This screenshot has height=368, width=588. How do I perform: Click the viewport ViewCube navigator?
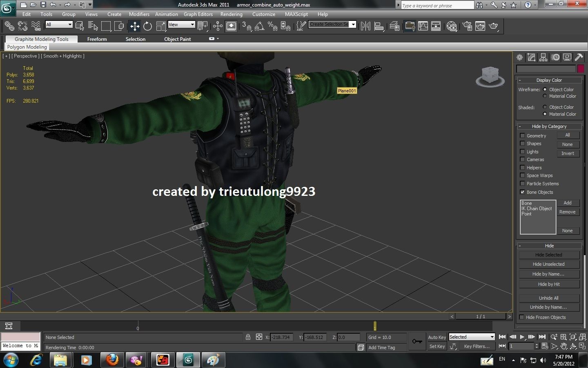[490, 77]
